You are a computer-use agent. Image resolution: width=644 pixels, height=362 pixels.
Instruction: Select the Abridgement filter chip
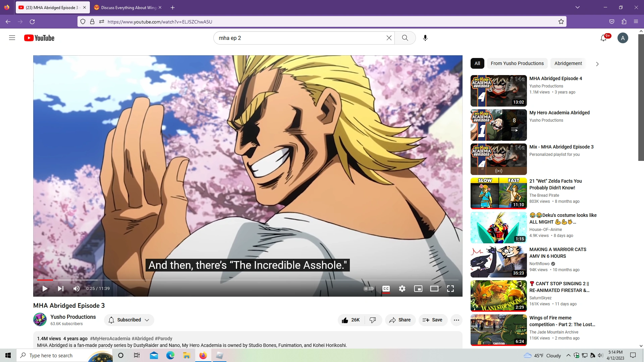pos(568,63)
